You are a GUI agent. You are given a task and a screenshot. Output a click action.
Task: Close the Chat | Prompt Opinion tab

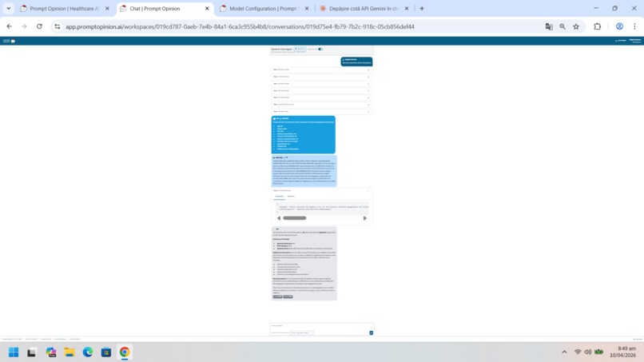tap(207, 8)
